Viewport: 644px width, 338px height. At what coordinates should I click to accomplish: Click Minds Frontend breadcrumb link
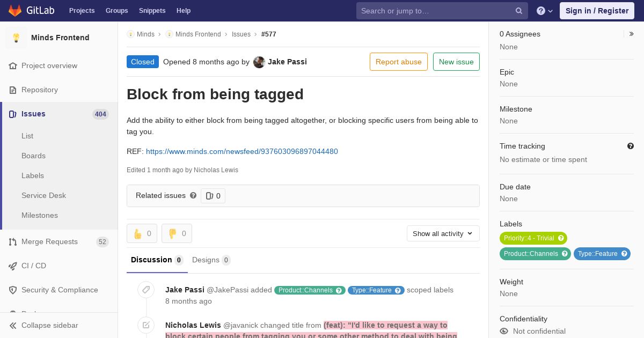(198, 34)
